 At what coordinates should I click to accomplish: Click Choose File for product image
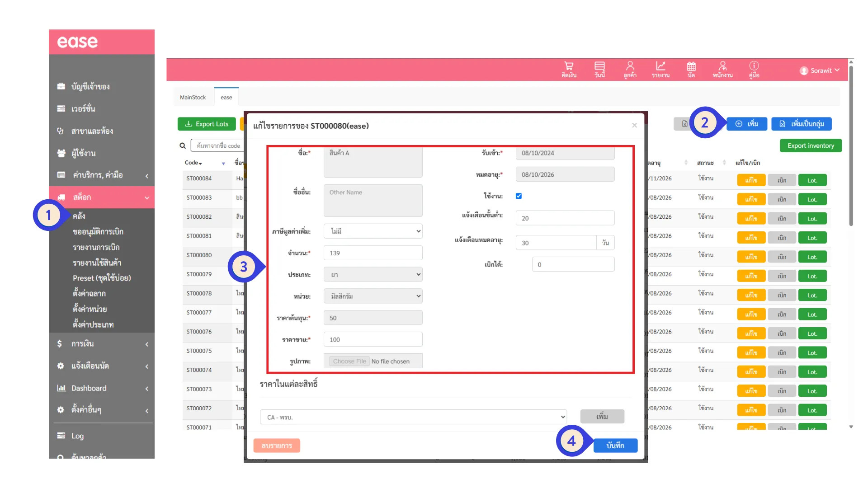point(349,361)
